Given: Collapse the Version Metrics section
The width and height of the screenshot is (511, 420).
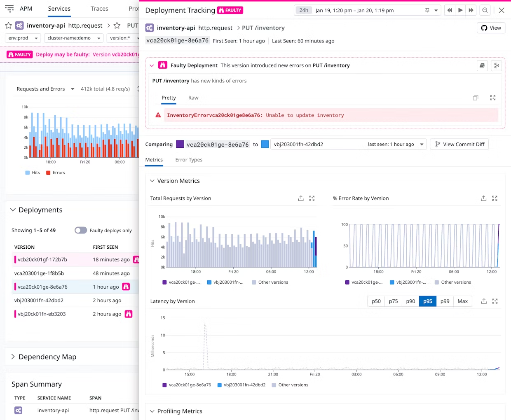Looking at the screenshot, I should coord(152,181).
